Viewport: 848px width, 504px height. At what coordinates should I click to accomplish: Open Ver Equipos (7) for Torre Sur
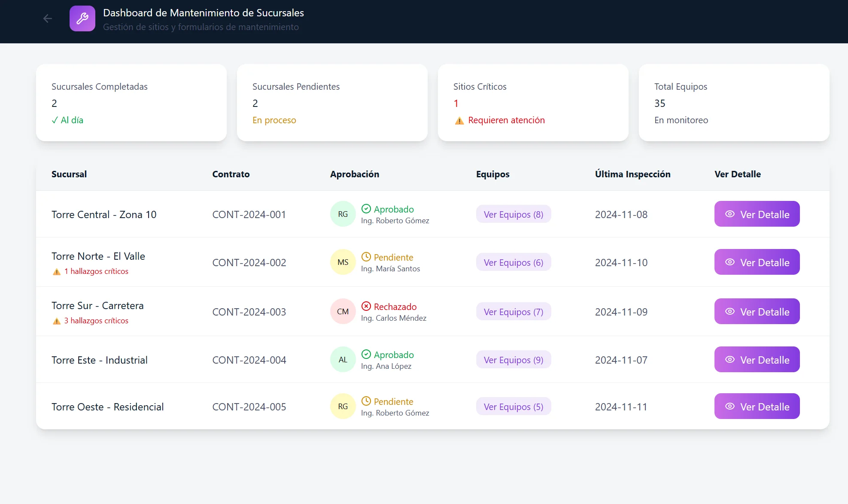513,312
